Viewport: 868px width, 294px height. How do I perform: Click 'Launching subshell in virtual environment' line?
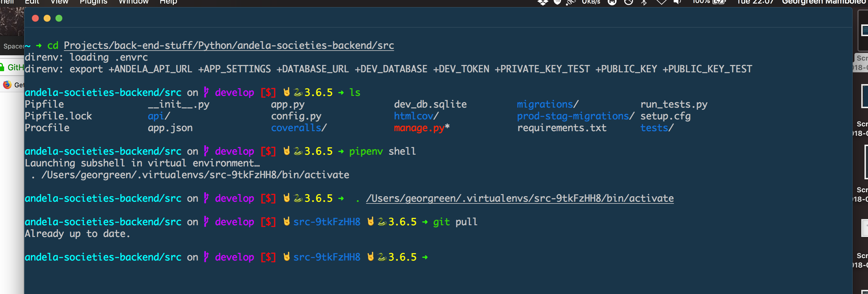pyautogui.click(x=142, y=163)
